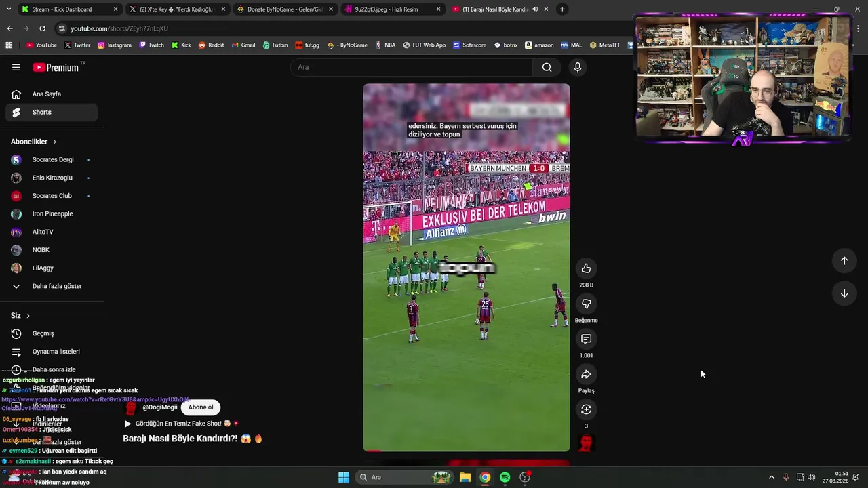The height and width of the screenshot is (488, 868).
Task: Open Socrates Club channel
Action: [52, 196]
